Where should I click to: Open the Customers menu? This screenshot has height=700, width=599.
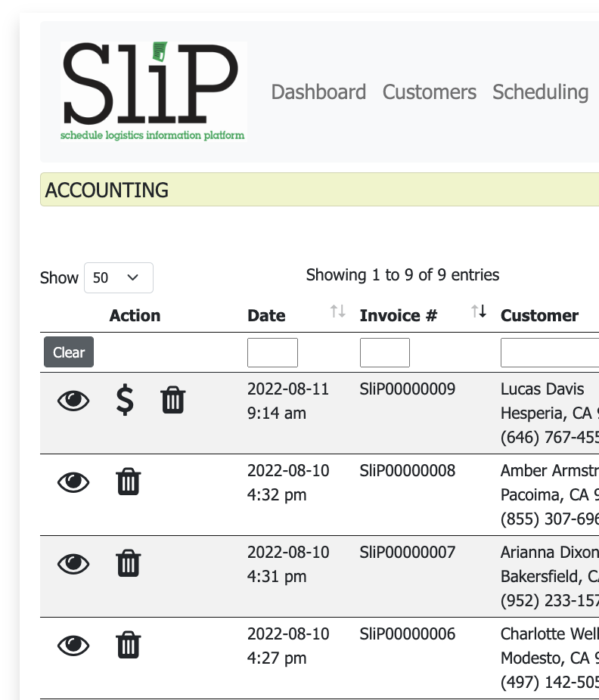(430, 92)
